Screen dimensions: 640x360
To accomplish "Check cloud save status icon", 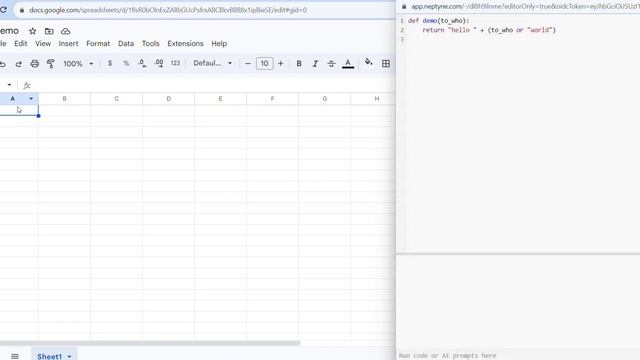I will [x=65, y=31].
